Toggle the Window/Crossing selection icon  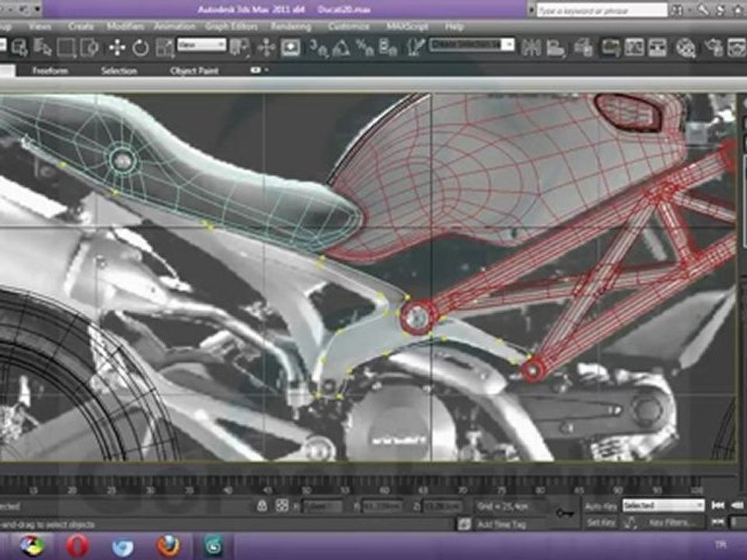(89, 47)
